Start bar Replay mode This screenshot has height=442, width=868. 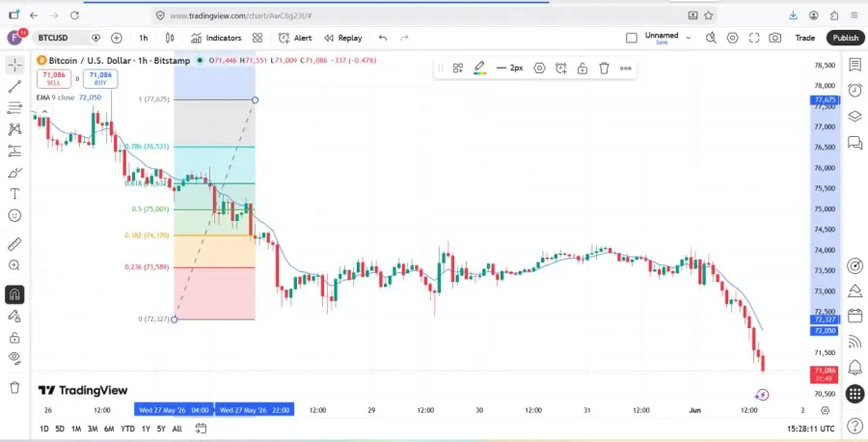point(343,38)
